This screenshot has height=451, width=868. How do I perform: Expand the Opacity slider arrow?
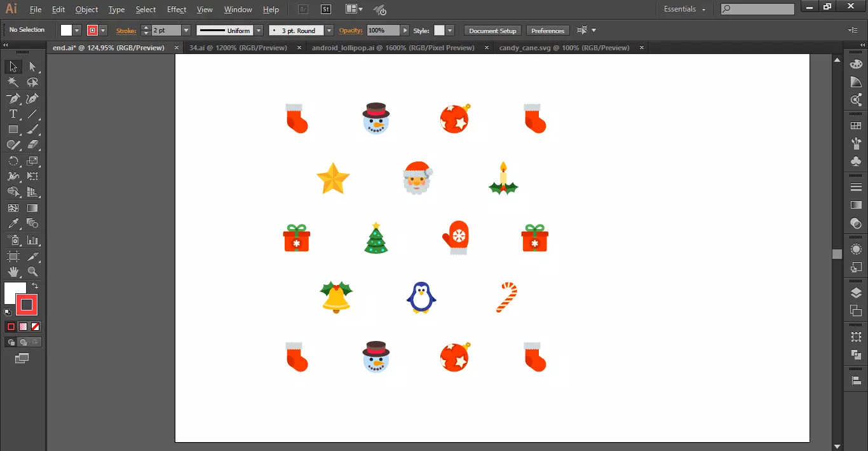click(405, 31)
